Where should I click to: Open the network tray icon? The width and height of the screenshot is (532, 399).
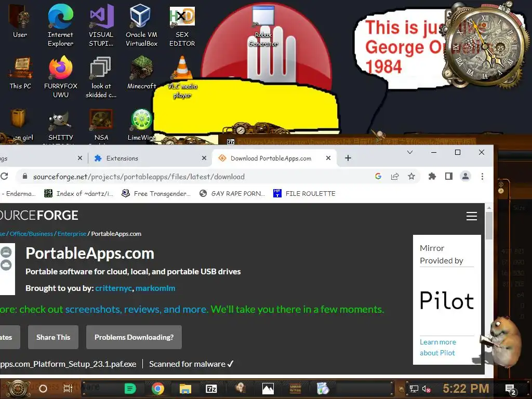(414, 389)
